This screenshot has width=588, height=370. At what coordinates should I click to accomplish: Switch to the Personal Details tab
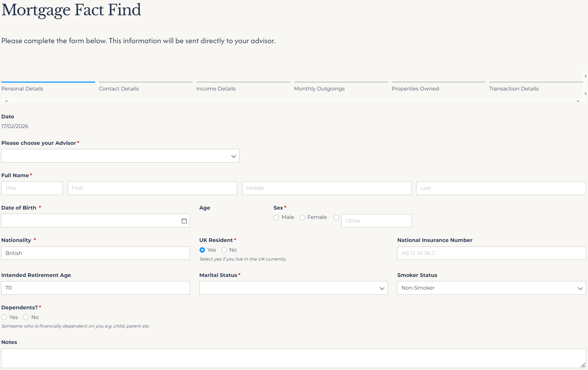coord(48,87)
